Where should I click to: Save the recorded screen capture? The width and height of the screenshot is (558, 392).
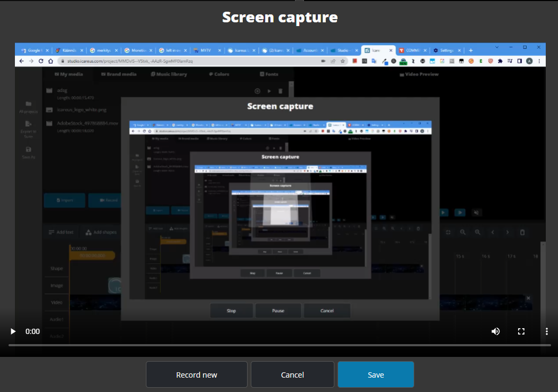tap(375, 375)
